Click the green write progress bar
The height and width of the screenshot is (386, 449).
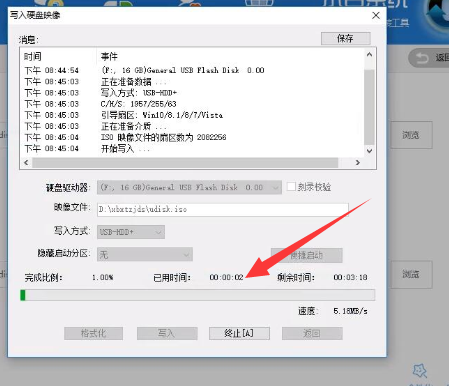tap(197, 295)
